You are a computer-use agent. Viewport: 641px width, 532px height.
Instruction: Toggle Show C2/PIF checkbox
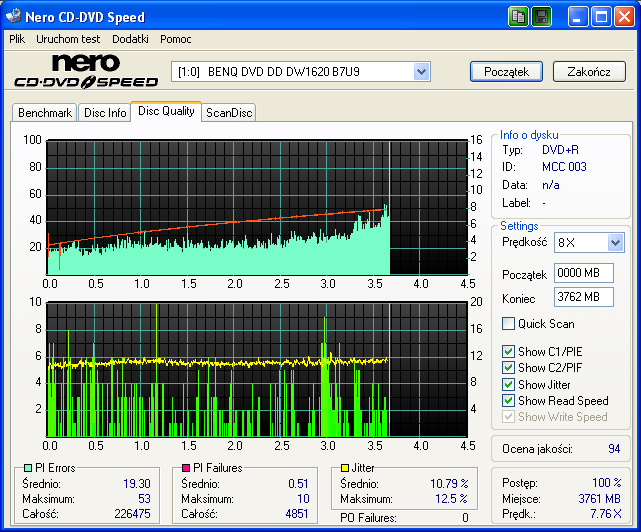(x=508, y=367)
